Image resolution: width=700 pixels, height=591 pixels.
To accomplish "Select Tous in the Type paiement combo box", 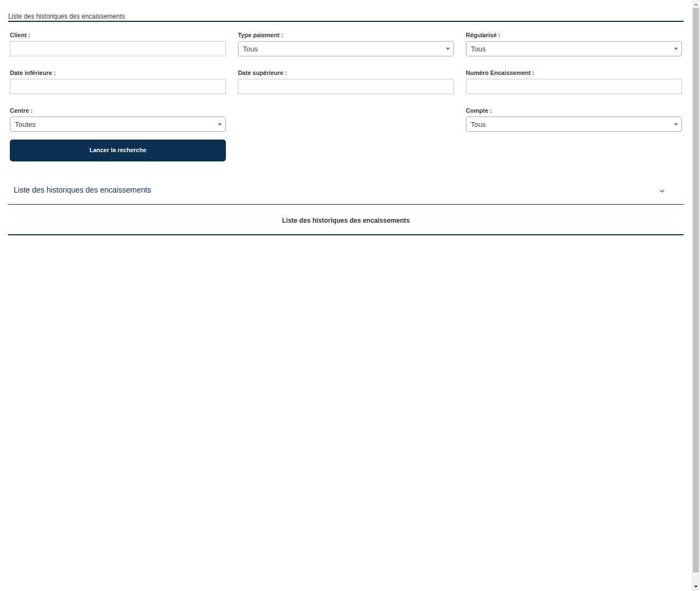I will pos(346,49).
